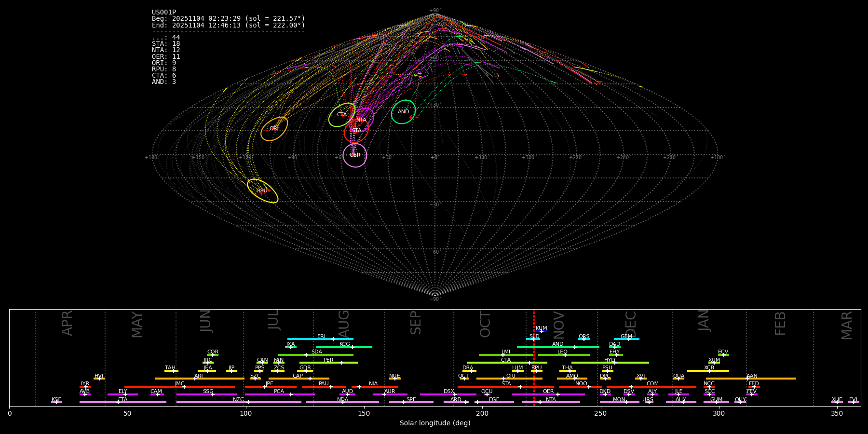Click the US001P station title text
The width and height of the screenshot is (868, 434).
[164, 13]
